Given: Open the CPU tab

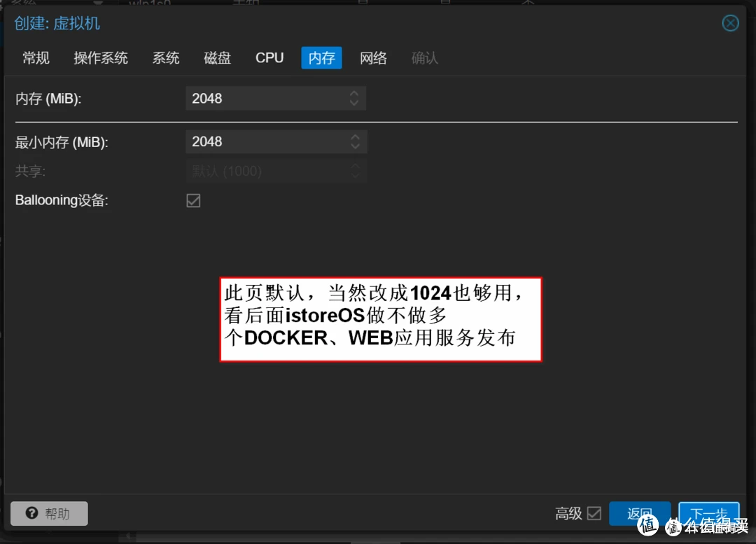Looking at the screenshot, I should pyautogui.click(x=269, y=58).
